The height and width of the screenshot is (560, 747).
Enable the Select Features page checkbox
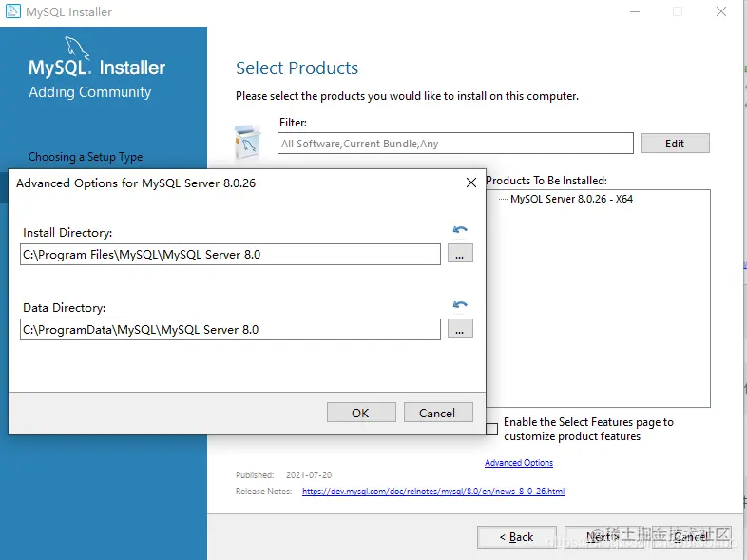coord(492,429)
